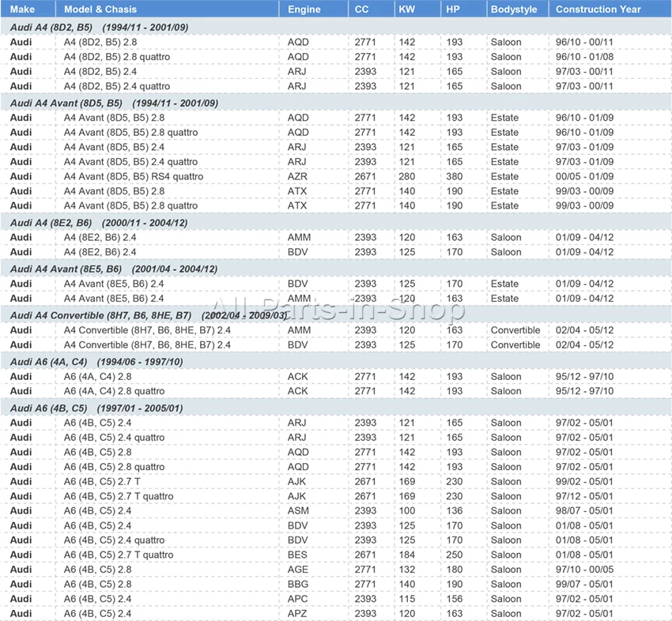Image resolution: width=672 pixels, height=621 pixels.
Task: Click construction year 97/10 - 00/05
Action: (584, 569)
